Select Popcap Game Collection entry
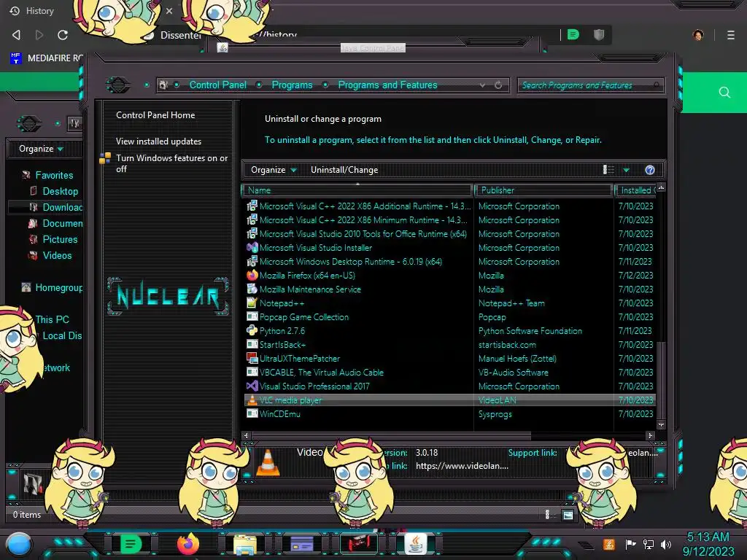 [304, 317]
